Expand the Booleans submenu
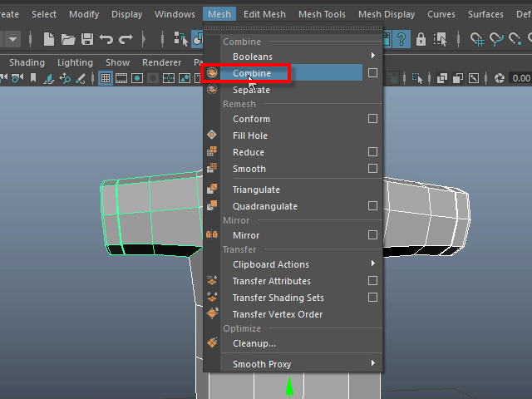Screen dimensions: 532x399 click(372, 57)
